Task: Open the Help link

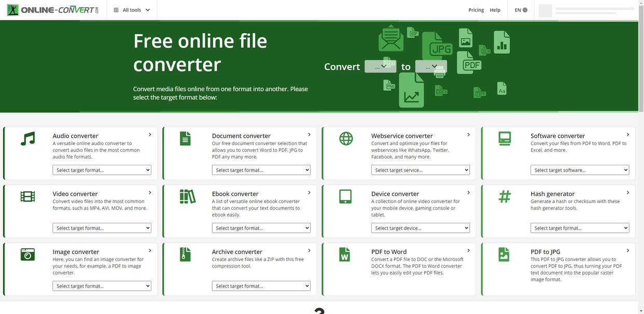Action: [495, 10]
